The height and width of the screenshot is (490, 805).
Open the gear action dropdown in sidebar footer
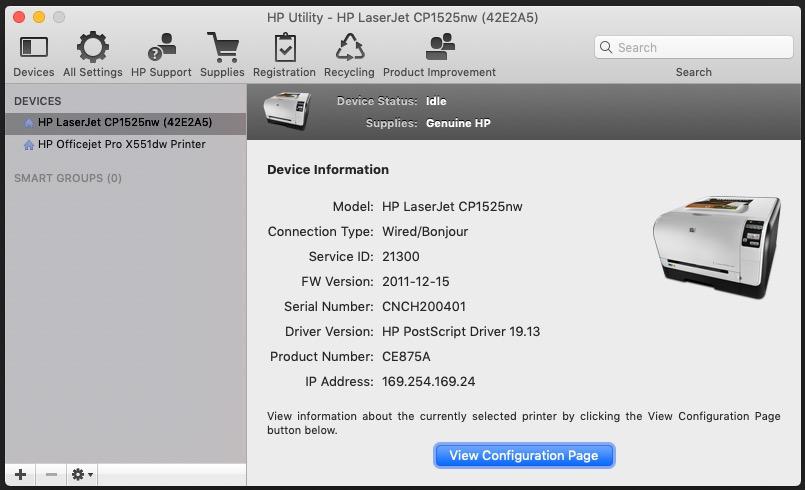82,474
